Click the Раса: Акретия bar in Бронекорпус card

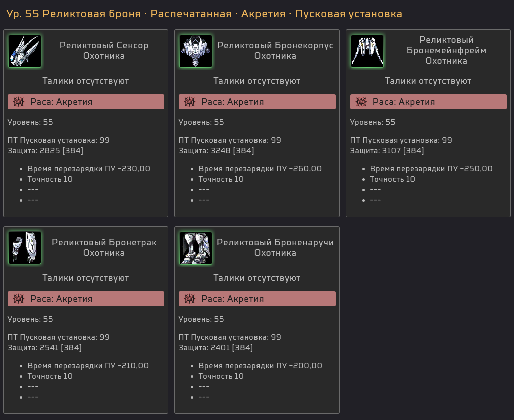257,102
